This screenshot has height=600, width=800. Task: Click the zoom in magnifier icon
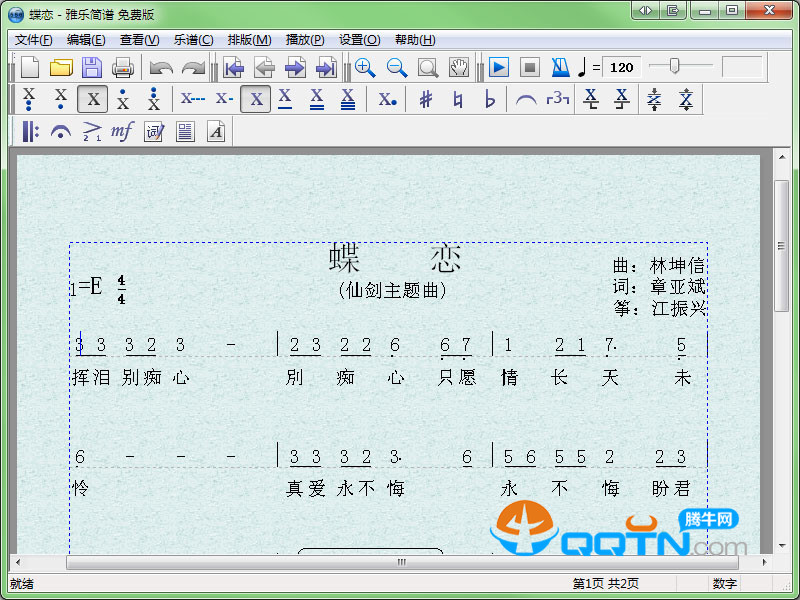pyautogui.click(x=365, y=67)
